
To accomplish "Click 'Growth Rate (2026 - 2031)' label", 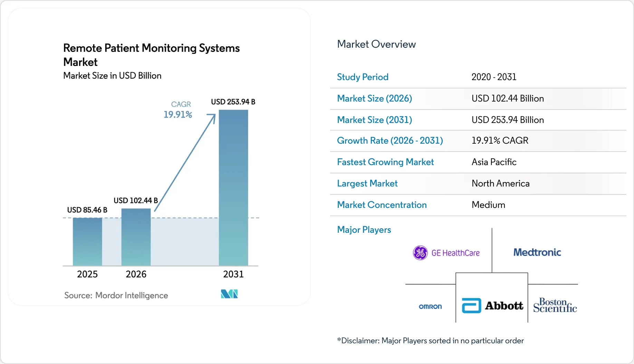I will (390, 141).
